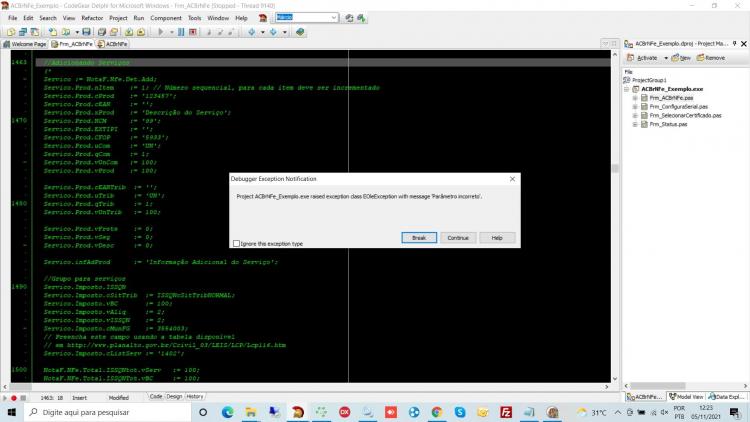Open the Data Explorer panel tab
Screen dimensions: 750x422
pos(726,397)
